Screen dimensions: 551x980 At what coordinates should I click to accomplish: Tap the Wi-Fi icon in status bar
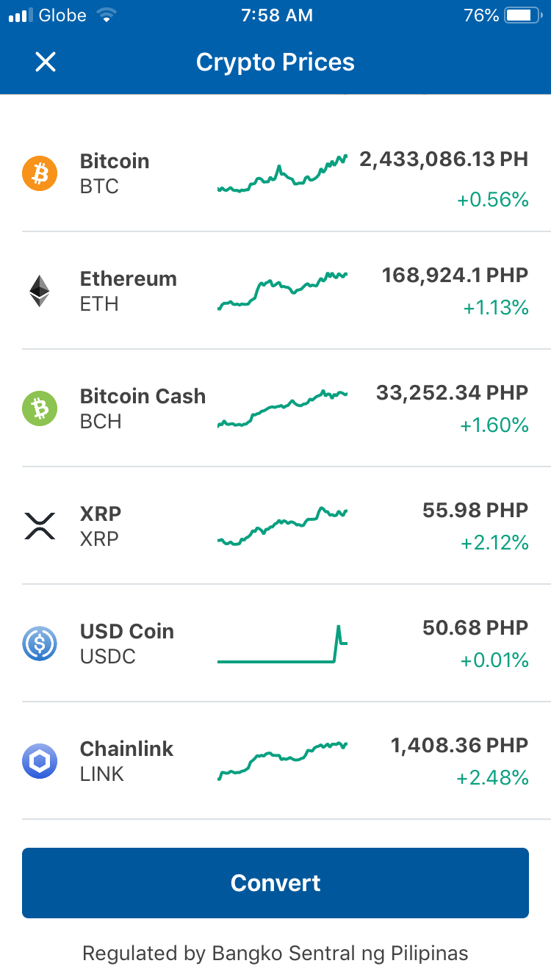coord(107,15)
